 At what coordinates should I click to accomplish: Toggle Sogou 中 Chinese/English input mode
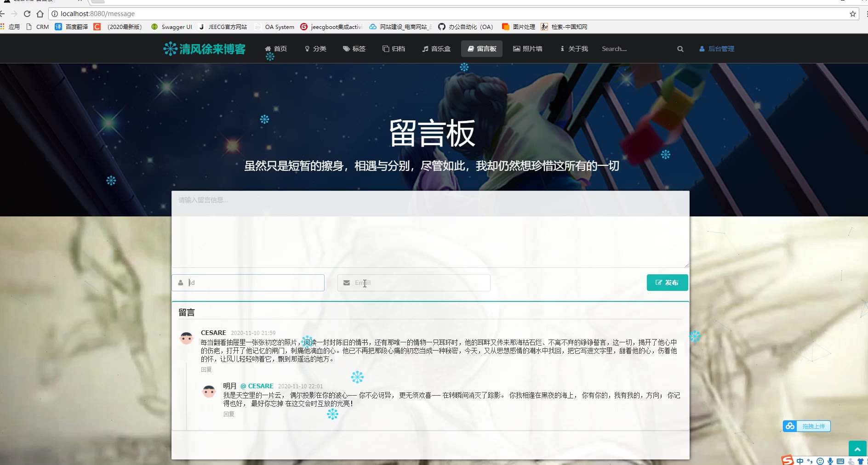coord(800,461)
